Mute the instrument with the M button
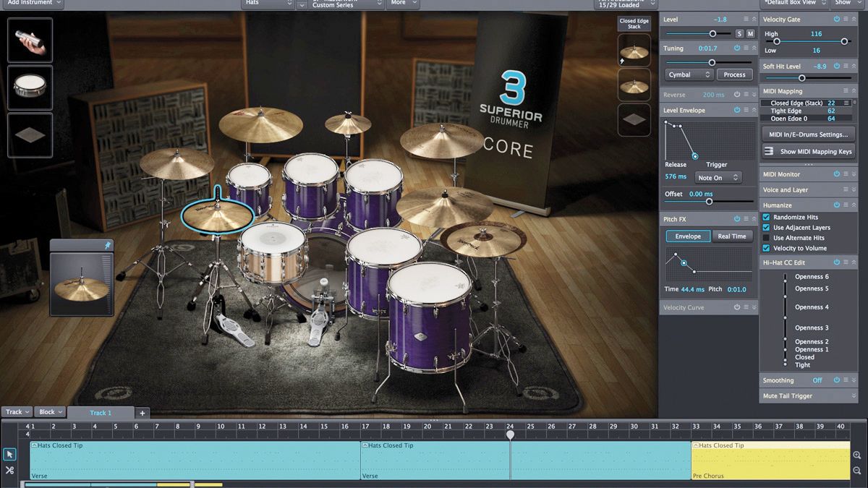 tap(750, 34)
